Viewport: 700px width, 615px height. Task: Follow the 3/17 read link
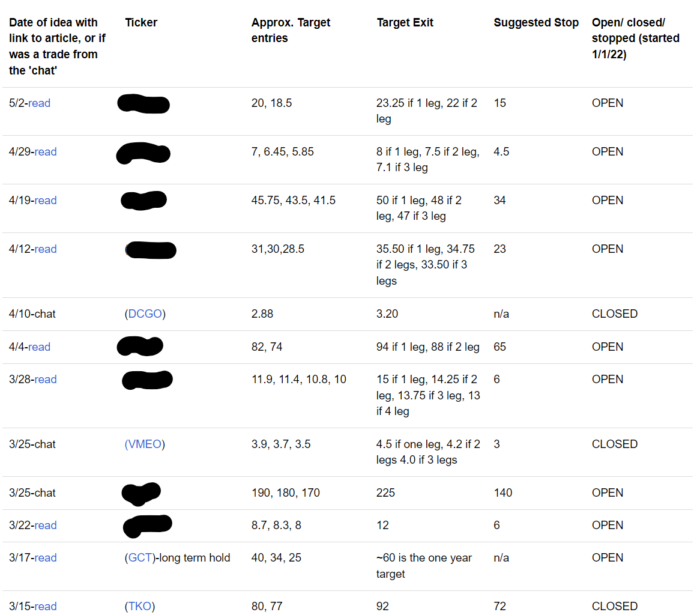coord(46,558)
